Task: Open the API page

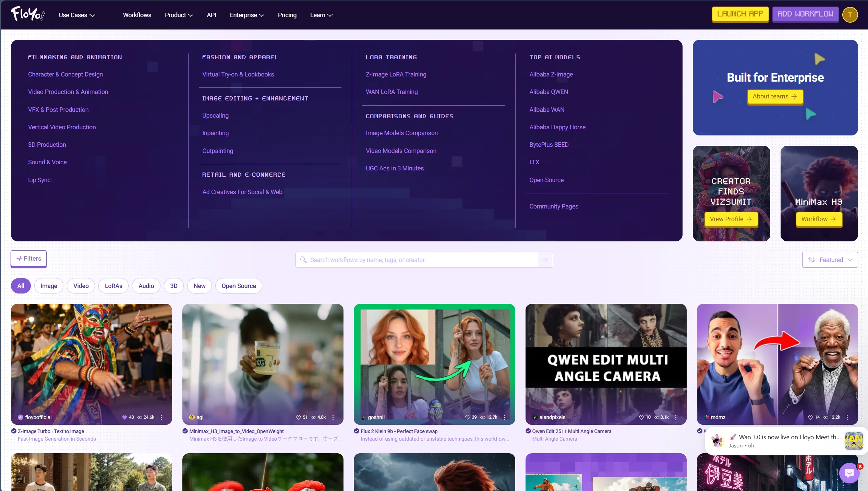Action: coord(212,15)
